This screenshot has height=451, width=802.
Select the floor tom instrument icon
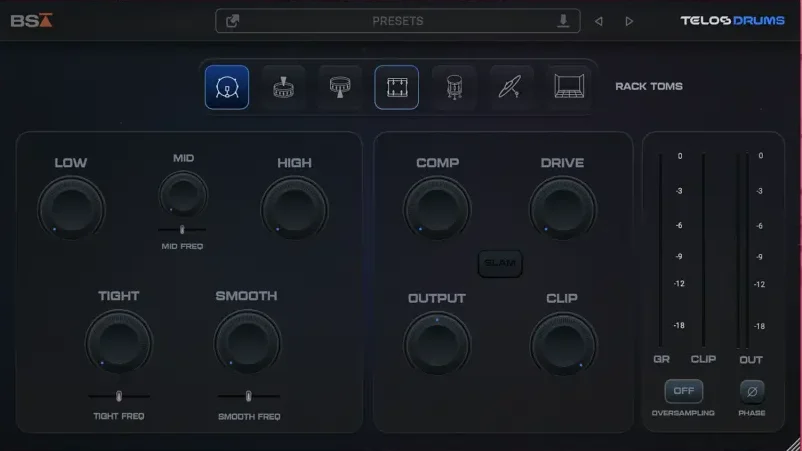(454, 87)
